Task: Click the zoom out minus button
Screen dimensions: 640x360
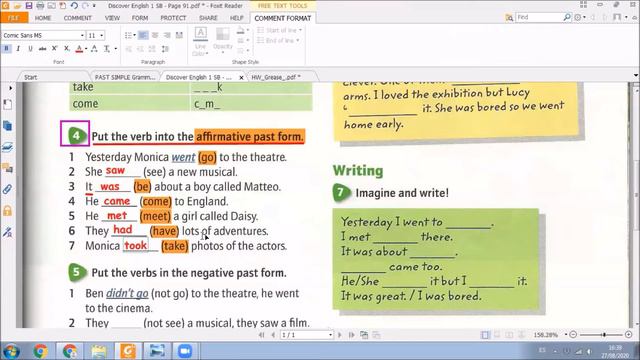Action: [x=573, y=335]
